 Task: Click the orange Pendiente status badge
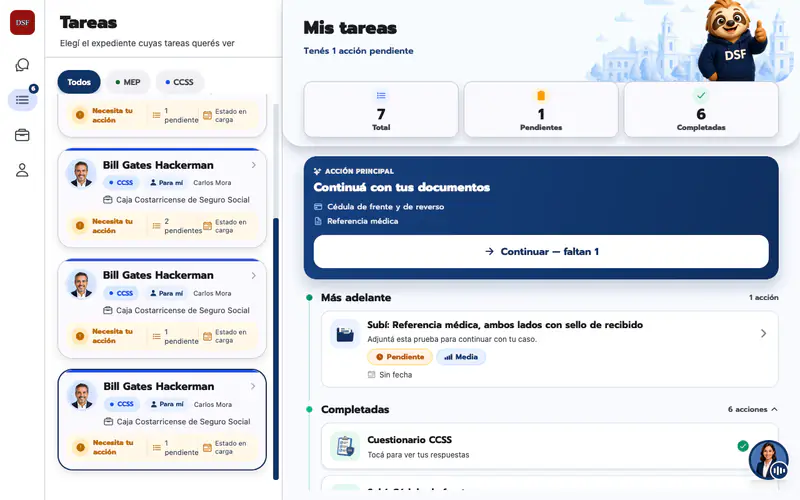[400, 357]
